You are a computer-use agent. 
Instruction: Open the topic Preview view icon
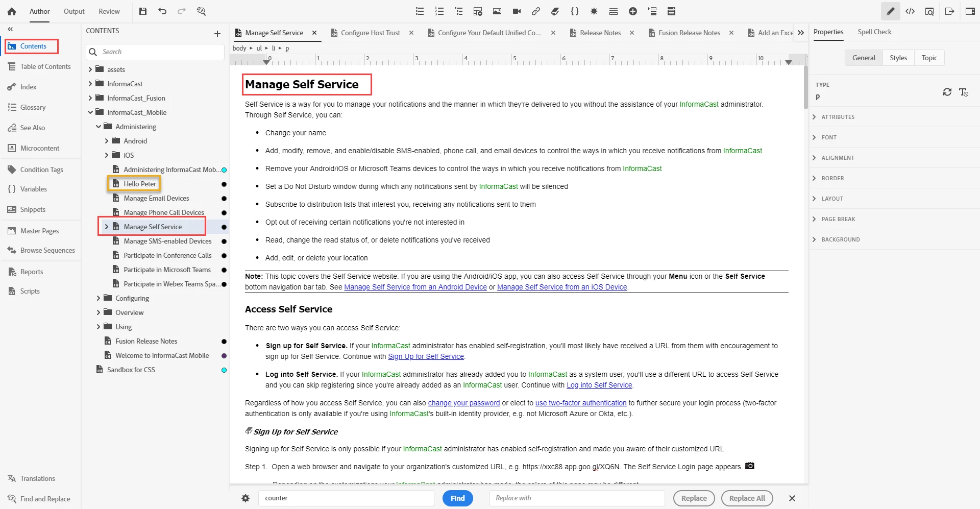(x=929, y=11)
